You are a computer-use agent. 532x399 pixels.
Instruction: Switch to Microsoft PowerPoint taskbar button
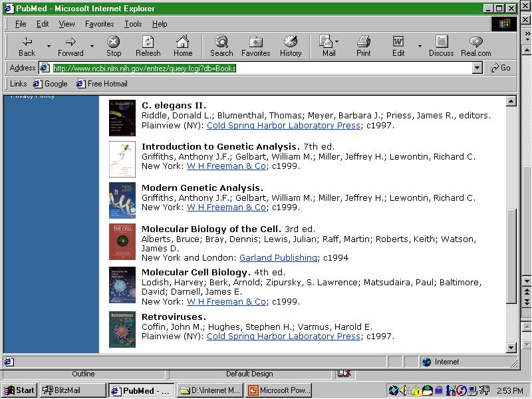click(279, 390)
